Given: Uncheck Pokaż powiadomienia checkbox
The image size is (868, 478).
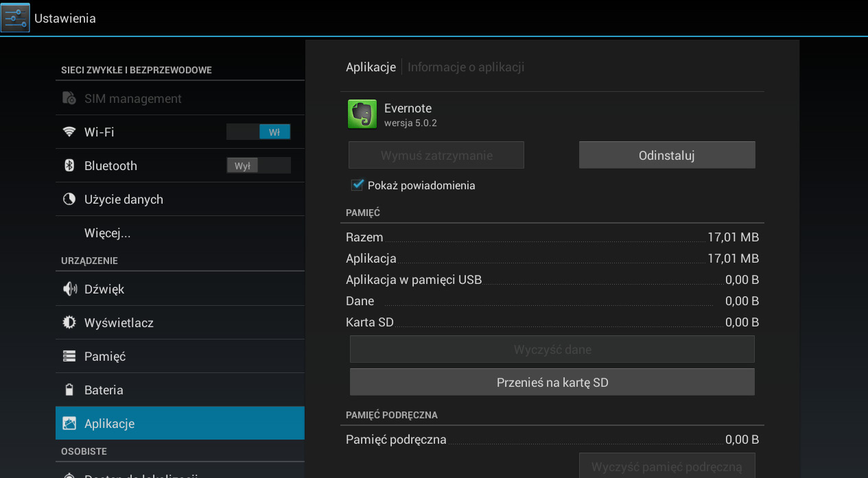Looking at the screenshot, I should click(x=357, y=184).
